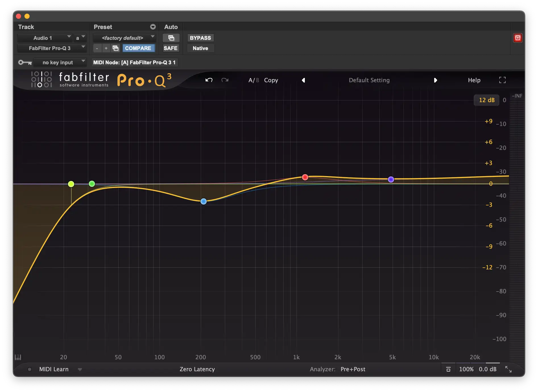This screenshot has width=538, height=392.
Task: Click the Copy button
Action: tap(271, 80)
